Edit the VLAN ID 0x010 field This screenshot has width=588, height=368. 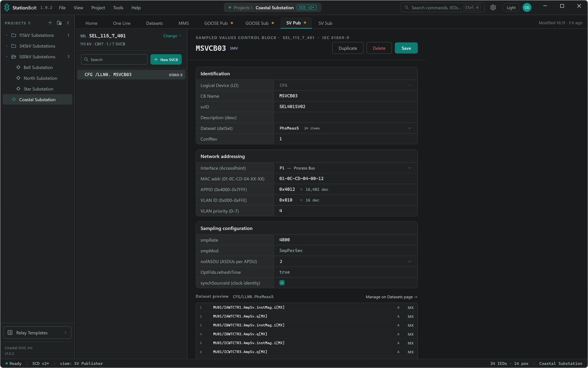345,200
